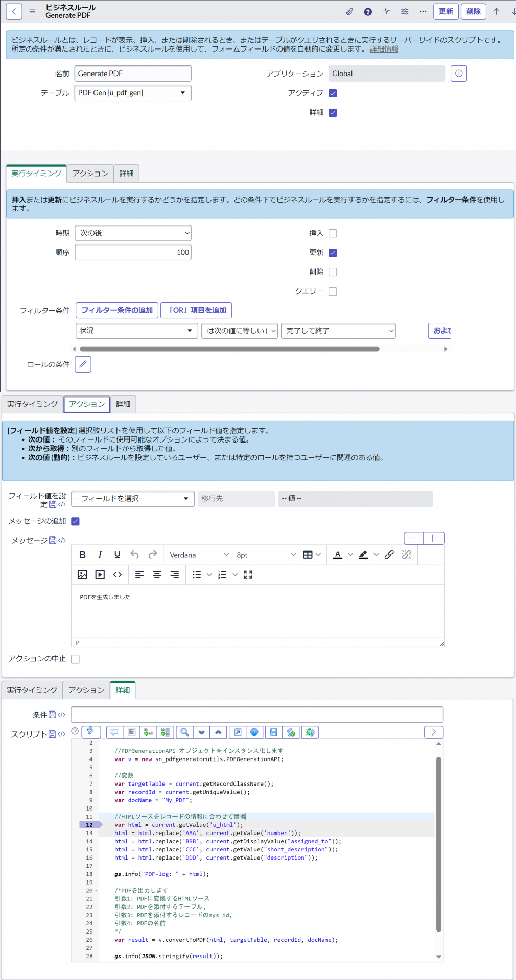Open the form personalization sliders icon
516x980 pixels.
point(405,11)
